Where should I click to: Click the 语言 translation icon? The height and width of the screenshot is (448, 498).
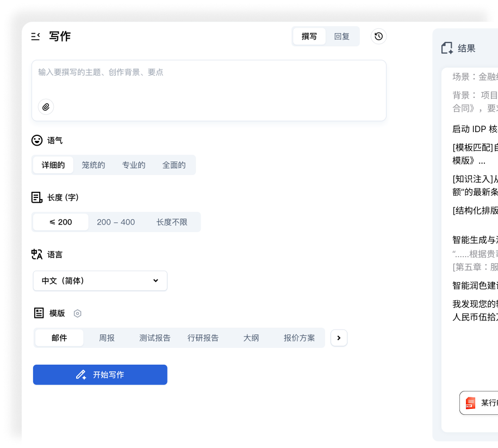point(37,254)
